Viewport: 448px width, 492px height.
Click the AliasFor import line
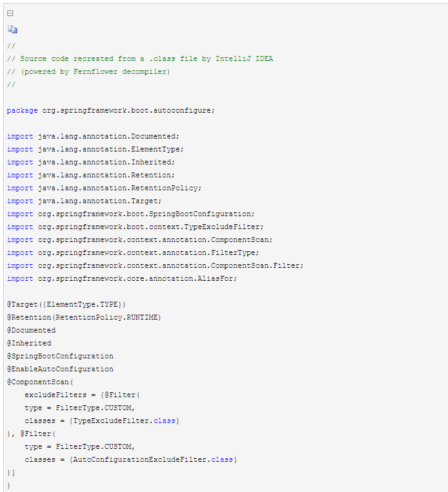tap(122, 278)
